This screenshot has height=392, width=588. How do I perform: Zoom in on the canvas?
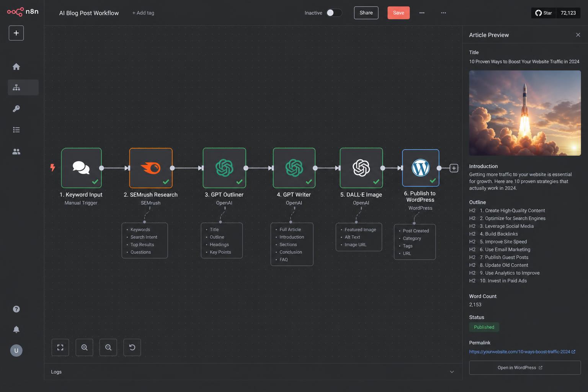pos(84,347)
